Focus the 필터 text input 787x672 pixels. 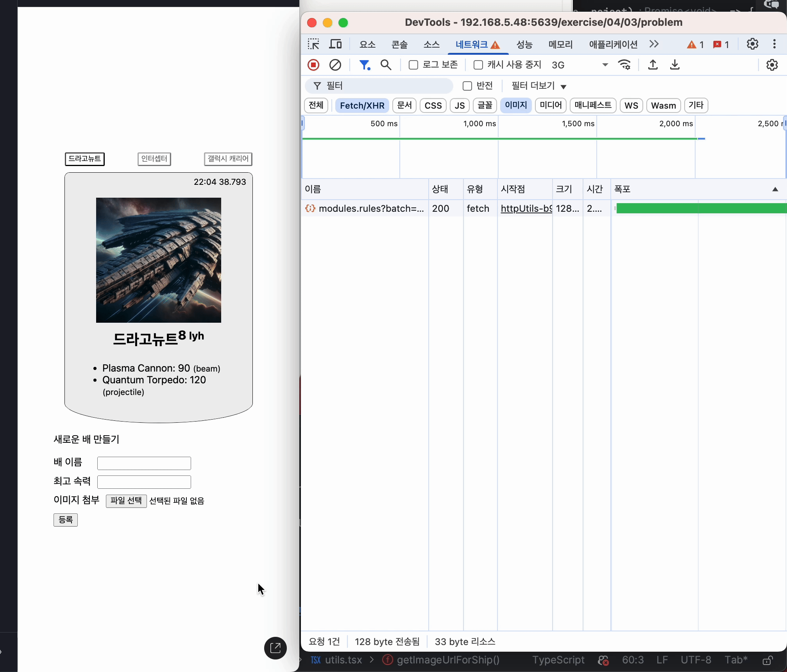pyautogui.click(x=379, y=86)
